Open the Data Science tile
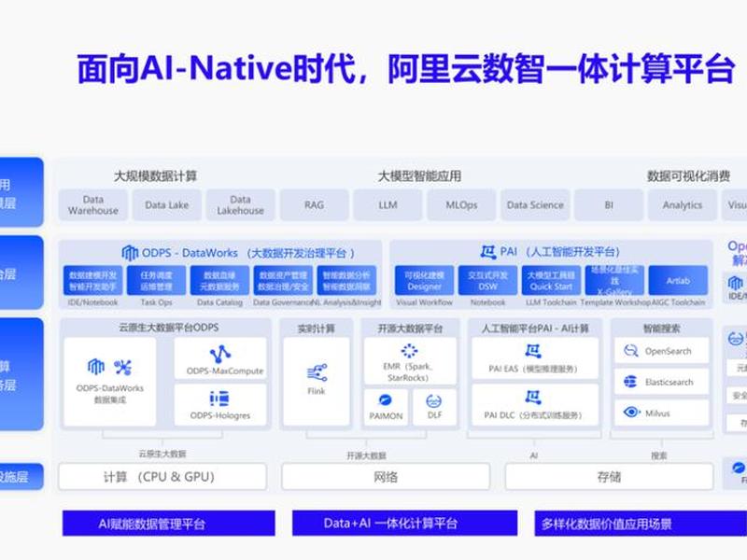The width and height of the screenshot is (747, 560). (x=535, y=204)
